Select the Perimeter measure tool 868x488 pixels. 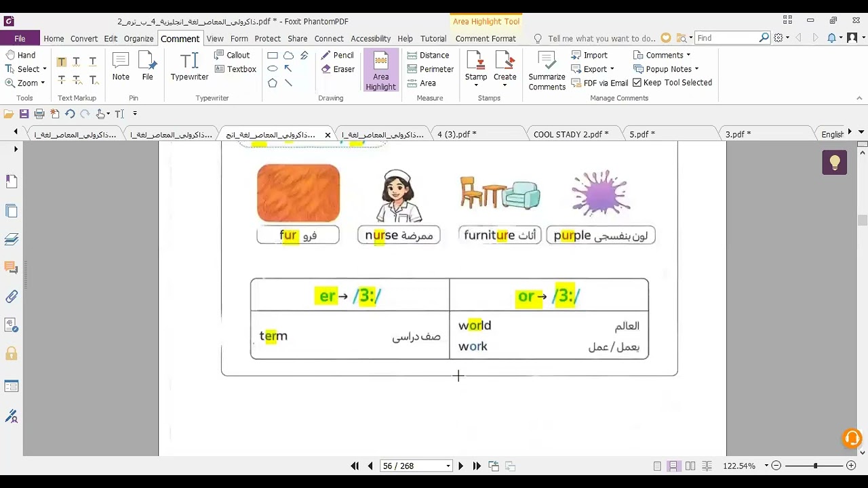pos(431,69)
